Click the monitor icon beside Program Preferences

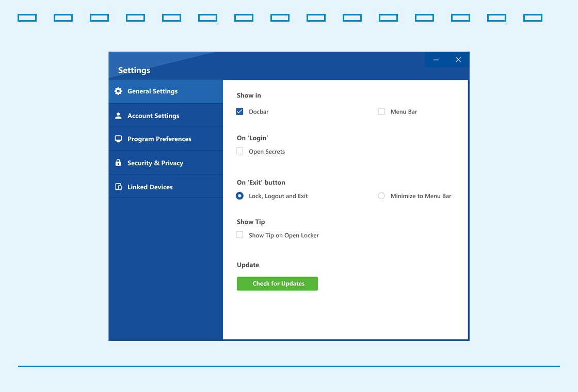pyautogui.click(x=118, y=139)
